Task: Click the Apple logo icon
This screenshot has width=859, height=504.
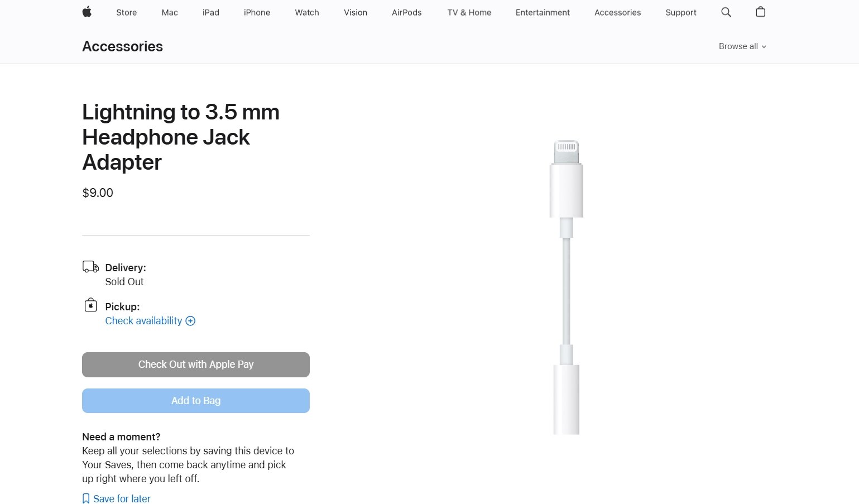Action: (87, 12)
